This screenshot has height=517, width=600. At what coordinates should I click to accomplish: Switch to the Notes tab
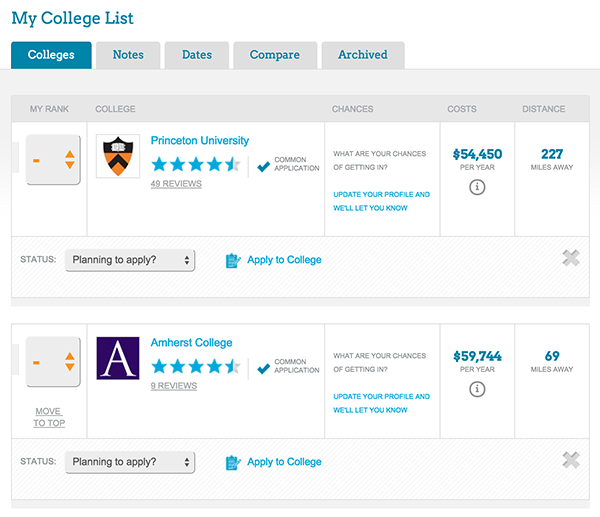click(x=128, y=55)
